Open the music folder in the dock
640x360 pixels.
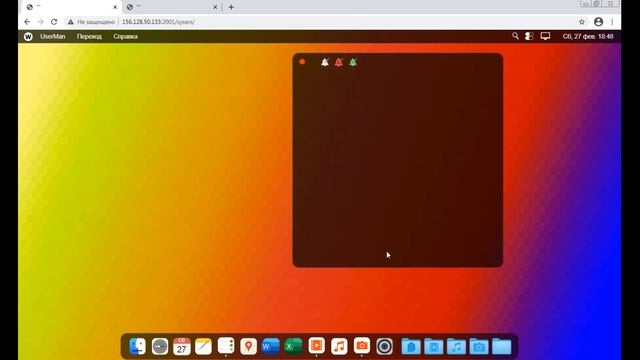pos(456,347)
